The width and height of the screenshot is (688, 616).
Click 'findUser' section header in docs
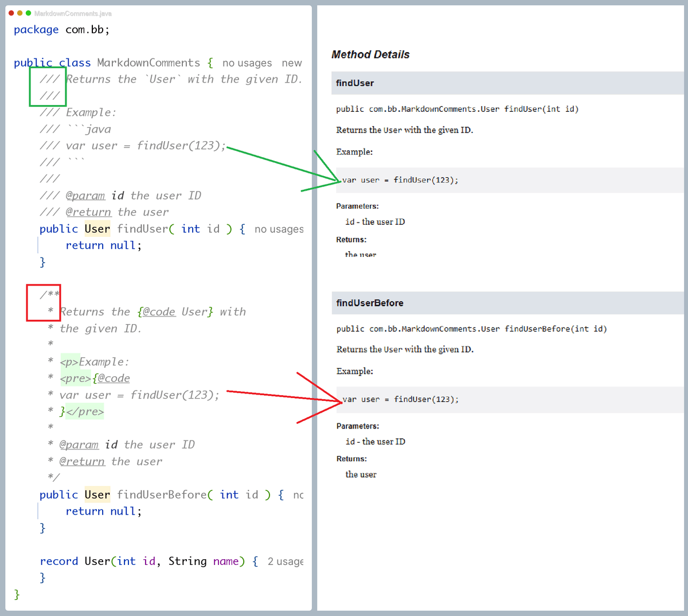(x=507, y=83)
